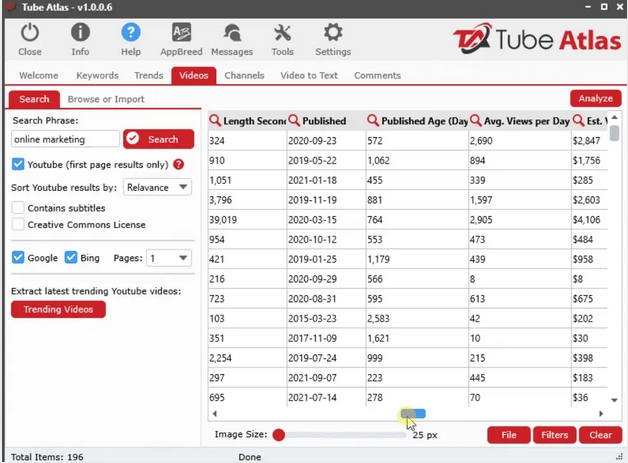Uncheck the Bing checkbox
Viewport: 628px width, 463px height.
point(71,258)
